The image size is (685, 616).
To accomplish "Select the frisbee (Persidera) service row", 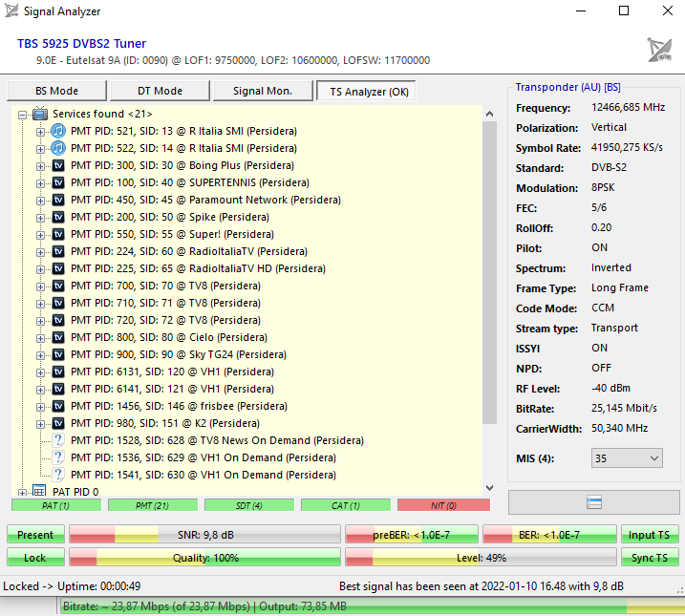I will [x=180, y=406].
